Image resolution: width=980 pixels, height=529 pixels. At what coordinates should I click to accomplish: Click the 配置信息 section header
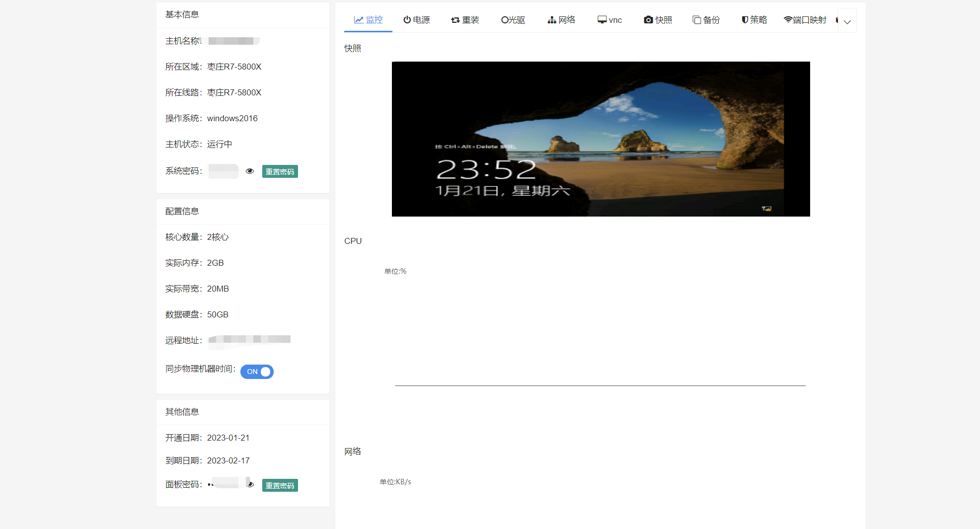click(182, 211)
